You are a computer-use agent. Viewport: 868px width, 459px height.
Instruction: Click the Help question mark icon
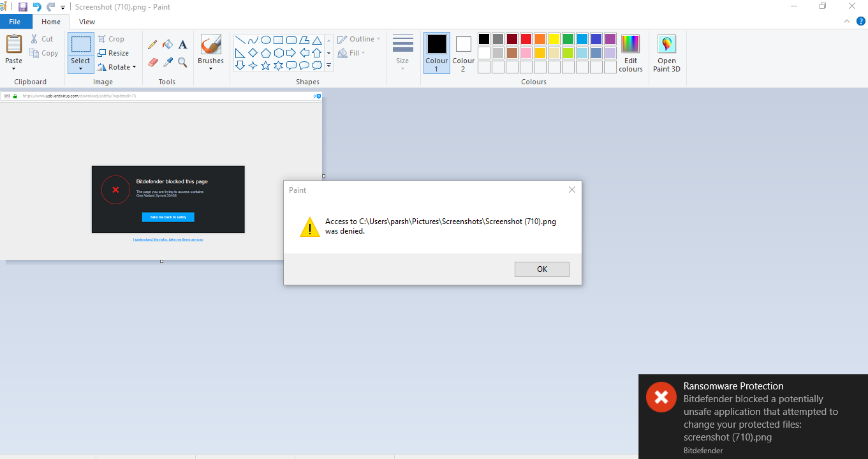(x=860, y=21)
